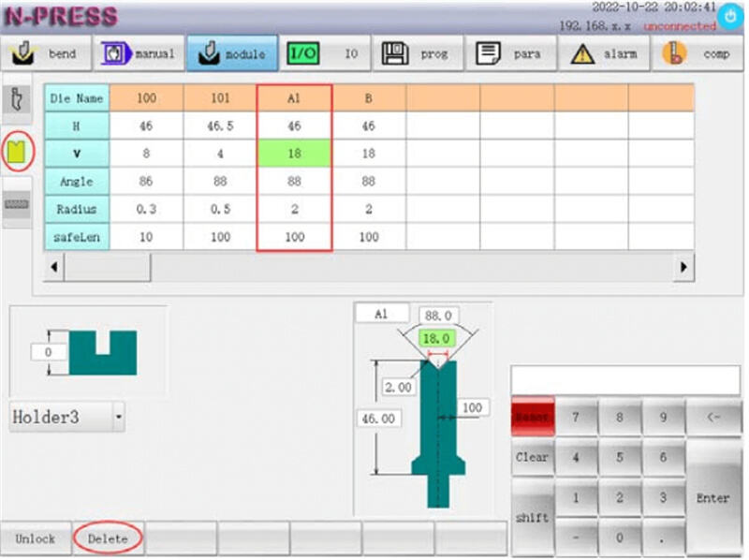The image size is (749, 560).
Task: Click the keypad text input field
Action: point(624,380)
